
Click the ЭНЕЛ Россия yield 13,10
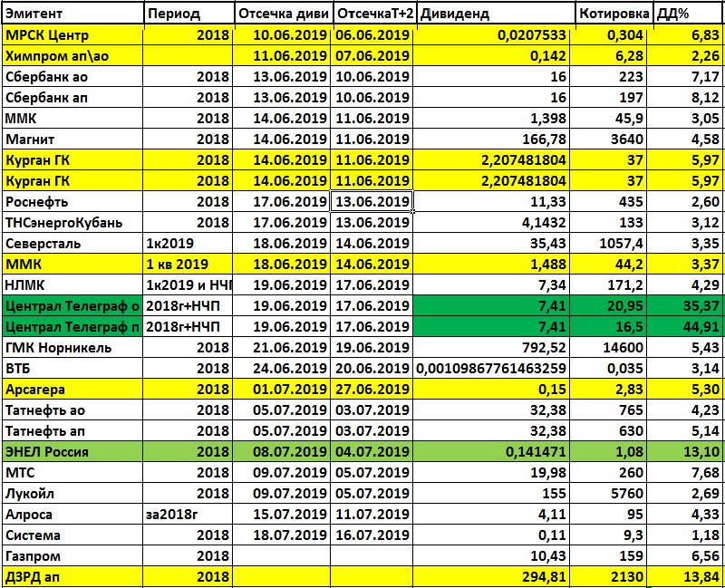click(686, 451)
